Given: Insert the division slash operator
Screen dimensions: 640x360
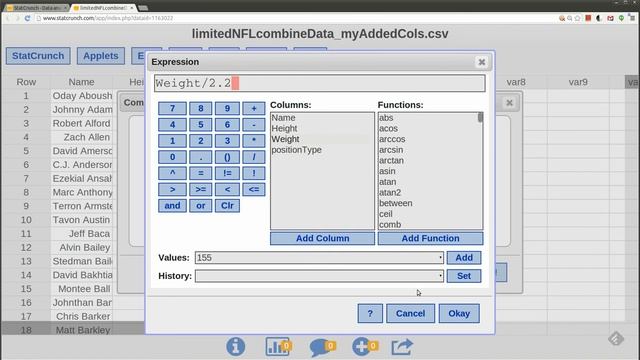Looking at the screenshot, I should 253,157.
